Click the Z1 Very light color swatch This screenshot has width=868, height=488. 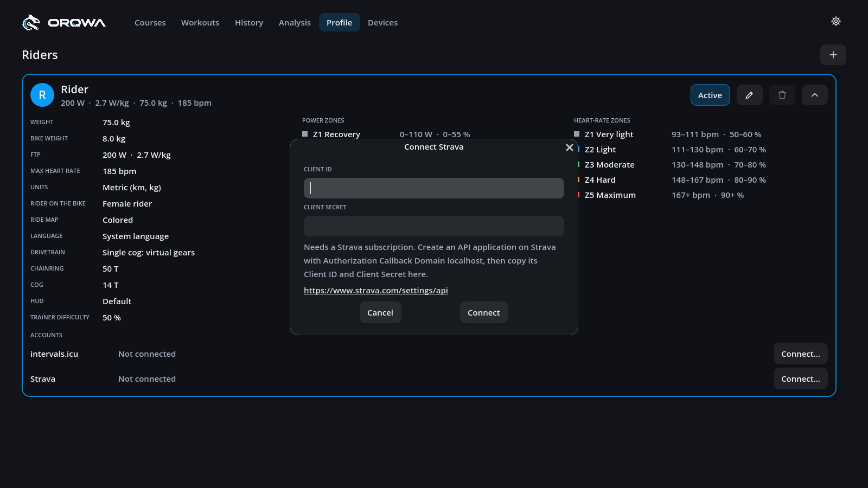click(x=577, y=134)
